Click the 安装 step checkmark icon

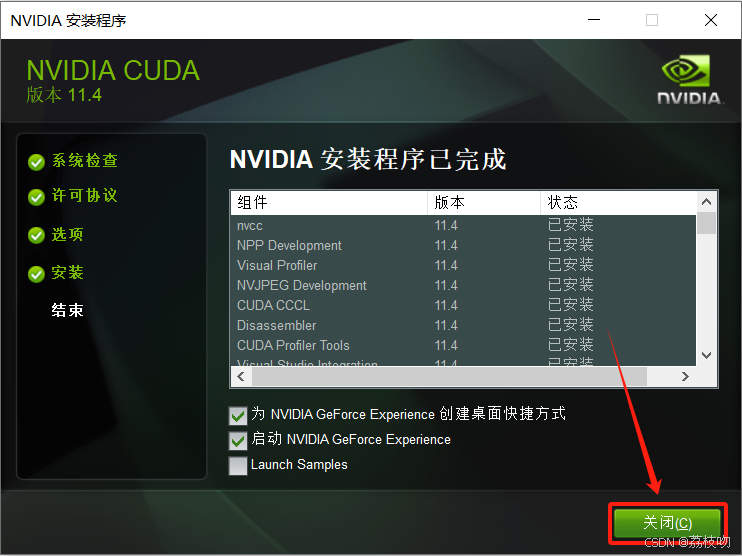point(36,274)
